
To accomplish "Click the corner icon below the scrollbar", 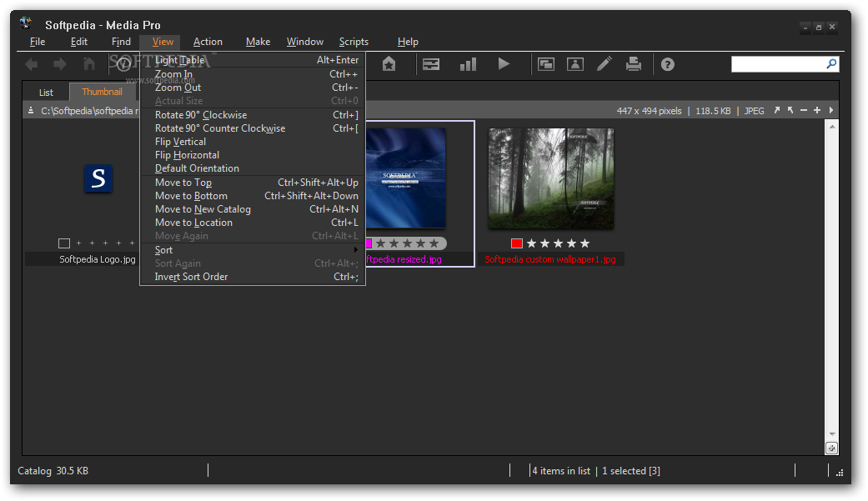I will coord(831,448).
